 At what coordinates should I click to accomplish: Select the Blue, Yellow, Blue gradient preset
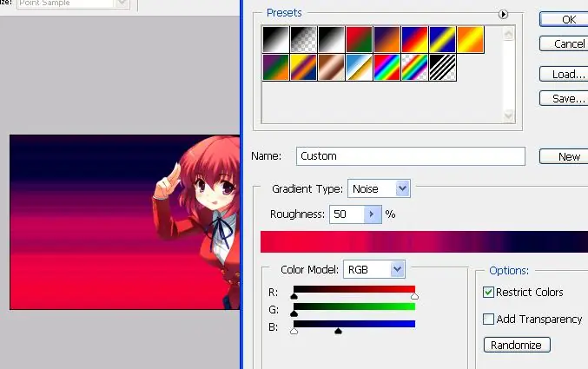[442, 39]
